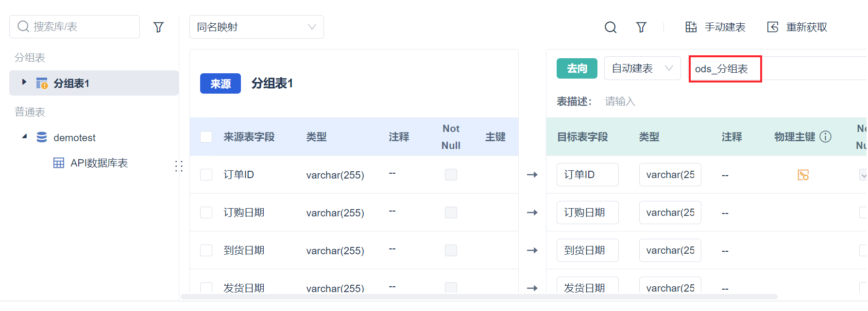Click the 手动建表 table icon
The width and height of the screenshot is (868, 311).
[x=691, y=27]
